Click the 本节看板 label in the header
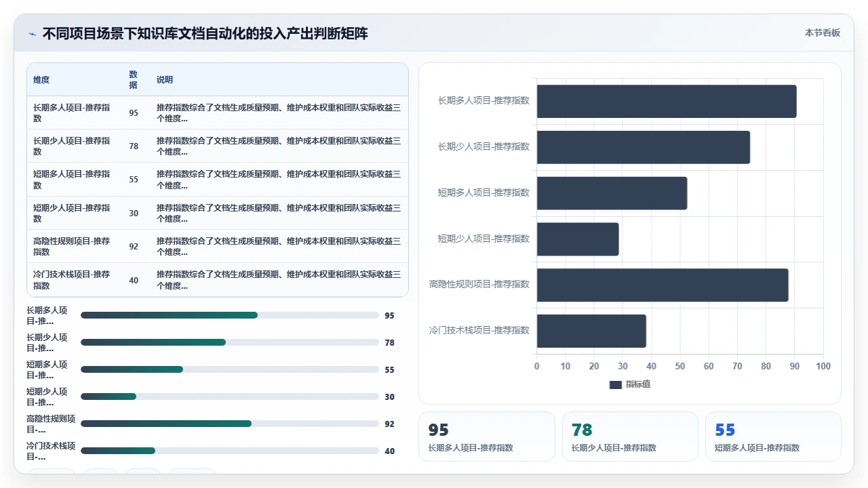868x488 pixels. point(823,33)
